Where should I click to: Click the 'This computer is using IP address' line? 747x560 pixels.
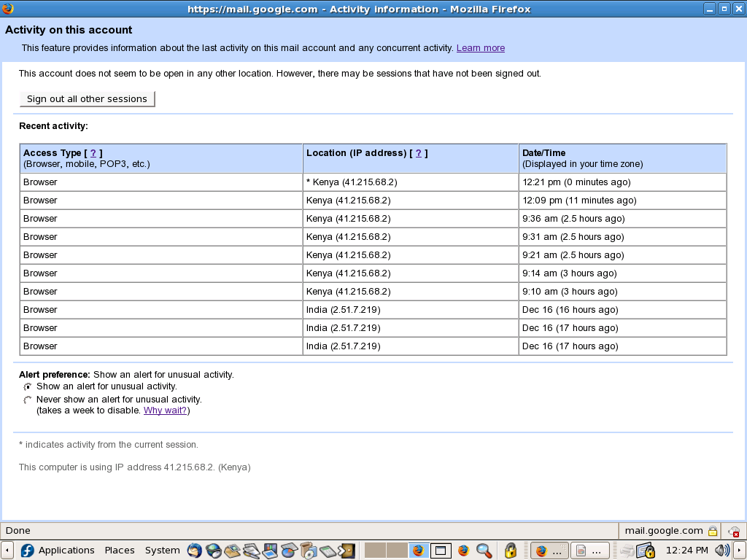click(x=134, y=467)
